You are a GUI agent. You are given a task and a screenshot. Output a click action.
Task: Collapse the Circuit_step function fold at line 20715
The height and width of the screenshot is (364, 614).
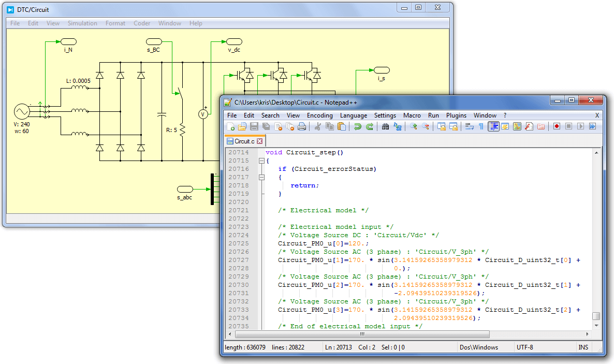261,161
